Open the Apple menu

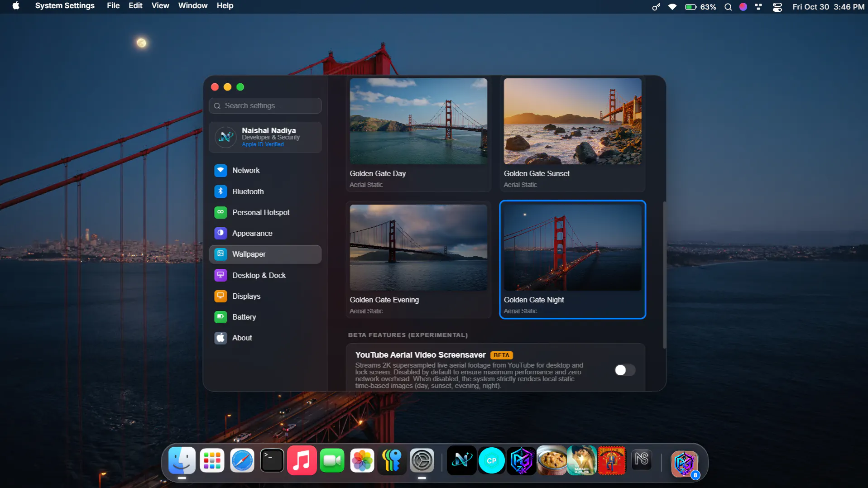click(16, 6)
